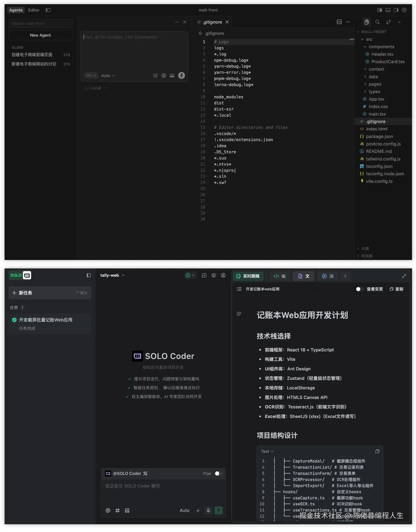416x532 pixels.
Task: Open the Text language dropdown in code block
Action: [267, 452]
